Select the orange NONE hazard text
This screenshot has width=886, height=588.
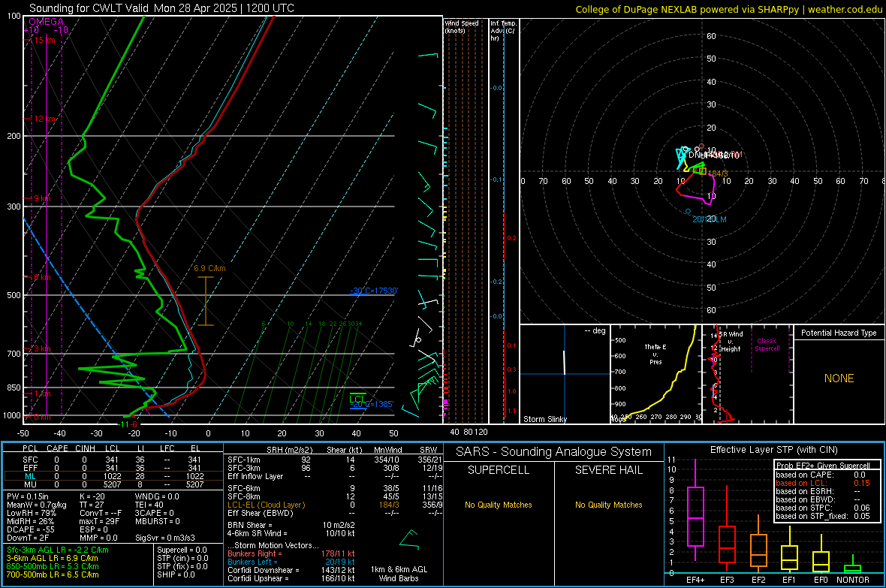pos(839,378)
